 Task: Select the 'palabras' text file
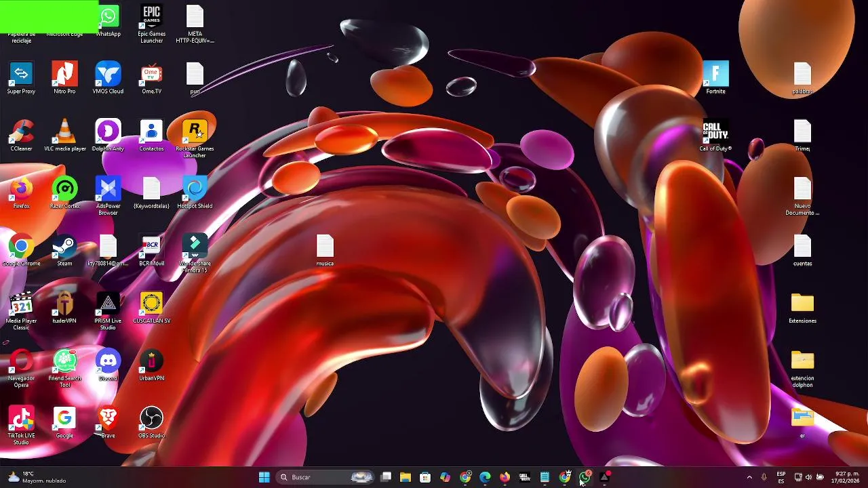pyautogui.click(x=802, y=78)
